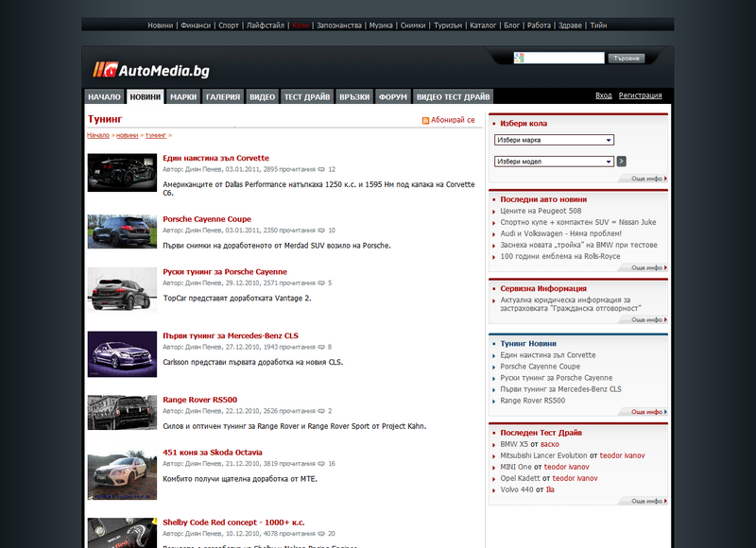Open article Руски тунинг за Porsche Cayenne
Viewport: 756px width, 548px height.
click(225, 272)
